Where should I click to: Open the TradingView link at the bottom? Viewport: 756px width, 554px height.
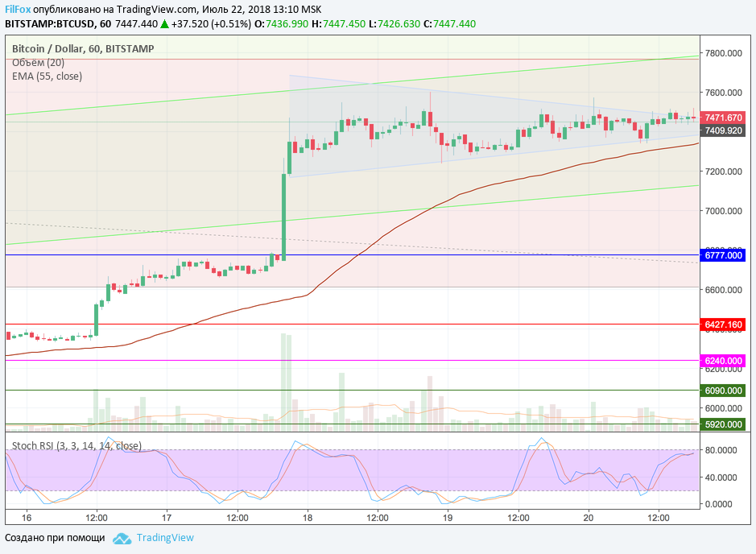point(165,538)
